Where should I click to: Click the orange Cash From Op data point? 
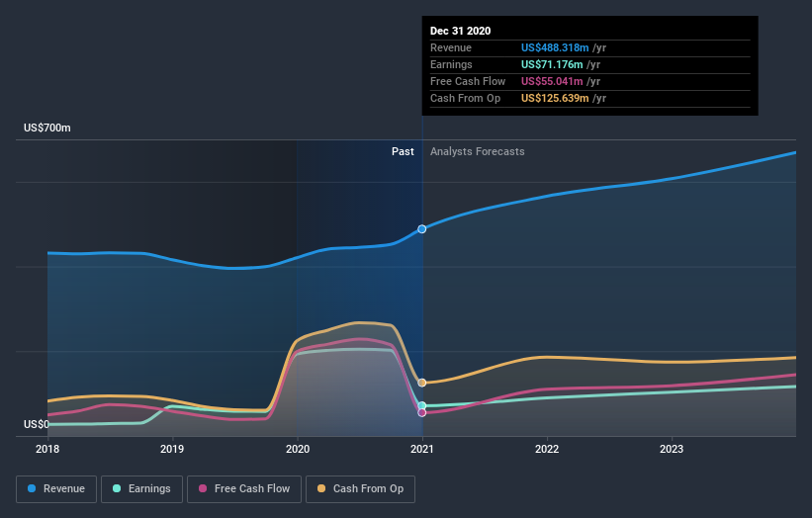pos(422,383)
